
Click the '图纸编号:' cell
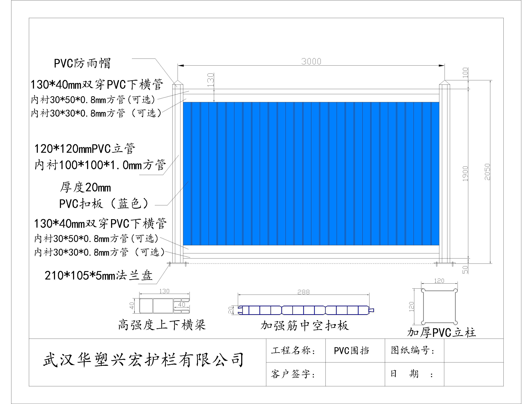click(x=414, y=350)
